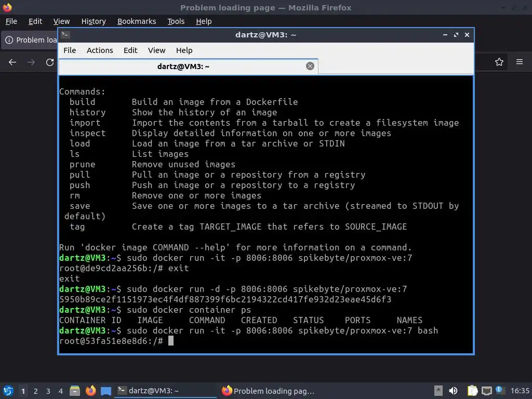Maximize the terminal window
The width and height of the screenshot is (532, 399).
pyautogui.click(x=456, y=35)
